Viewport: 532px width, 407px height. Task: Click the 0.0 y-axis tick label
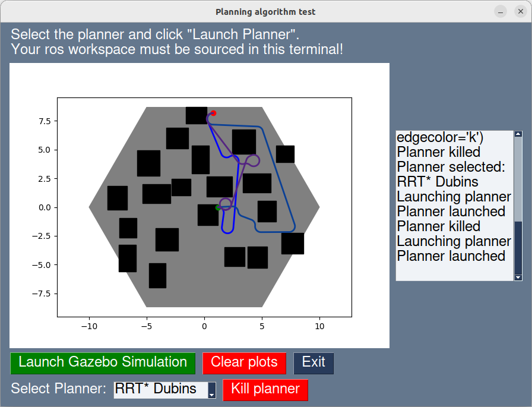(45, 207)
